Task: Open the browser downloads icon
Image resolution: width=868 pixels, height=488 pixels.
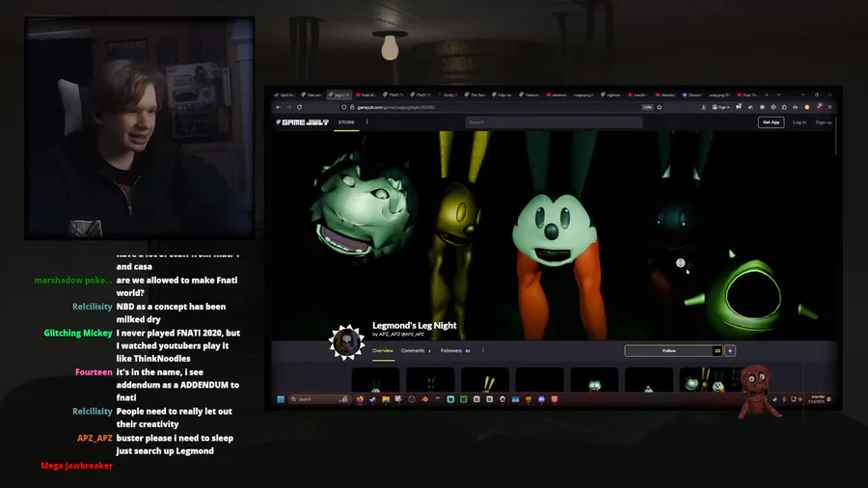Action: pyautogui.click(x=704, y=107)
